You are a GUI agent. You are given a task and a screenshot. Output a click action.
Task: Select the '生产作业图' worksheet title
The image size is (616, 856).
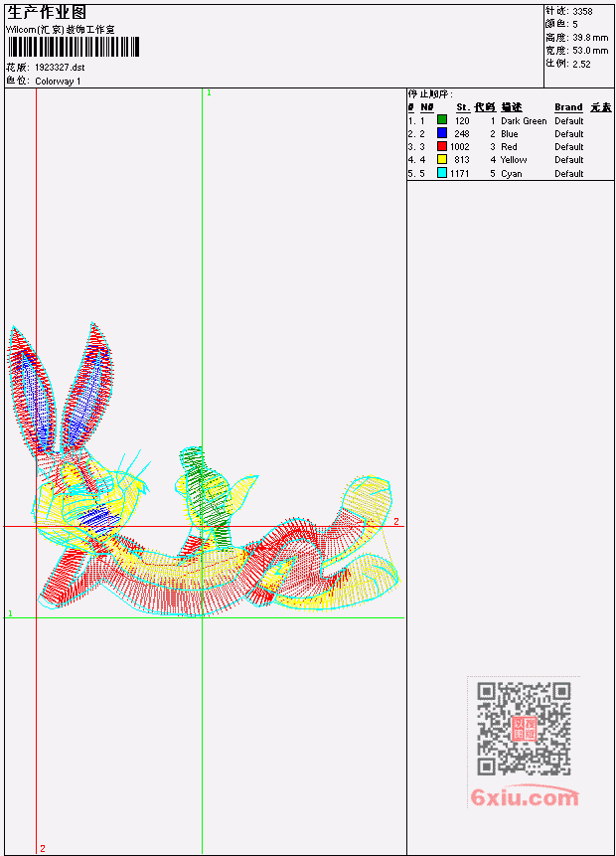coord(47,13)
